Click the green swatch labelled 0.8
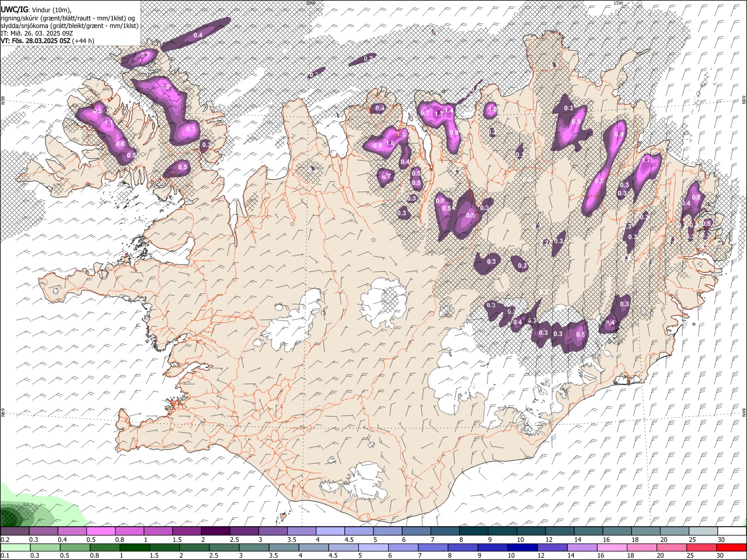This screenshot has width=747, height=560. 104,548
